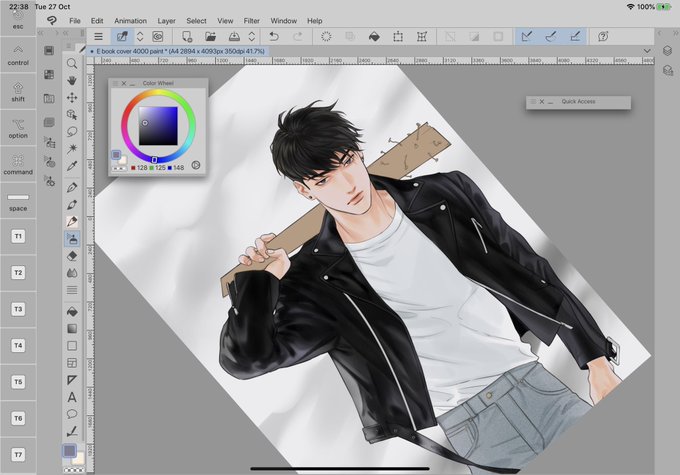Toggle the option modifier key
Screen dimensions: 680x475
point(18,128)
